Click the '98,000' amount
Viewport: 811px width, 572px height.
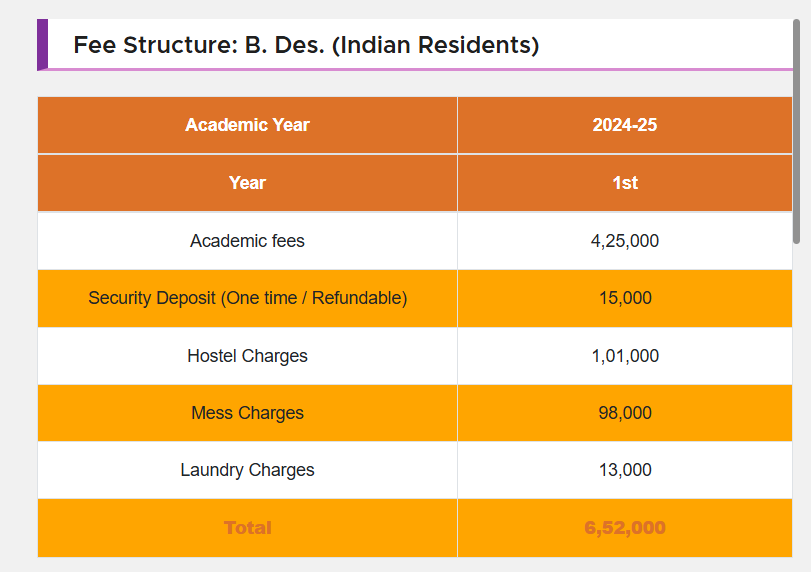(625, 413)
